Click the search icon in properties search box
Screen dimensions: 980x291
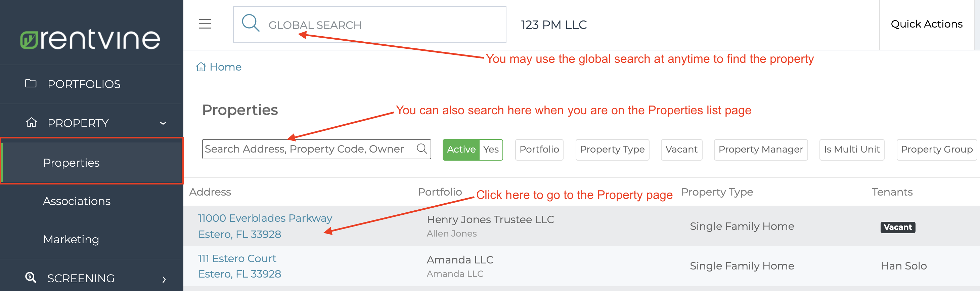tap(421, 149)
